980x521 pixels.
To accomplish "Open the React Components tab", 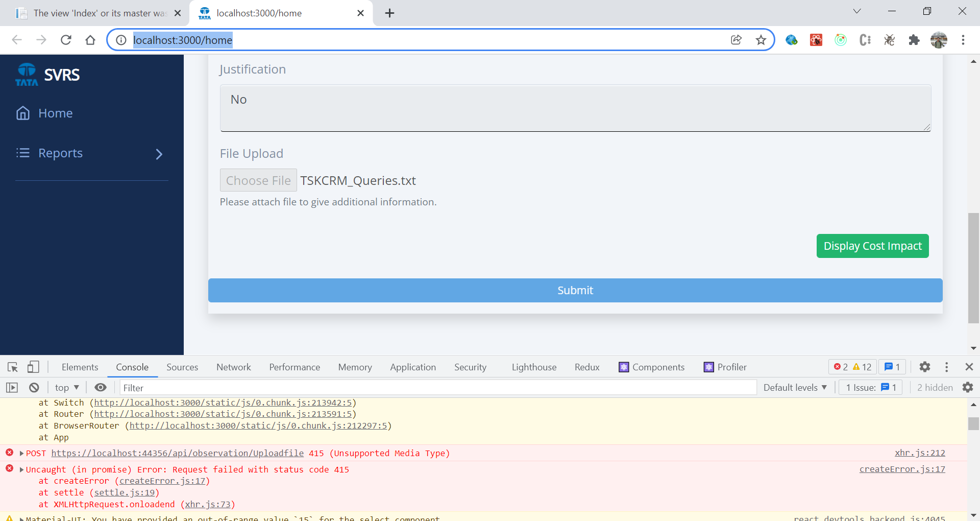I will (651, 367).
